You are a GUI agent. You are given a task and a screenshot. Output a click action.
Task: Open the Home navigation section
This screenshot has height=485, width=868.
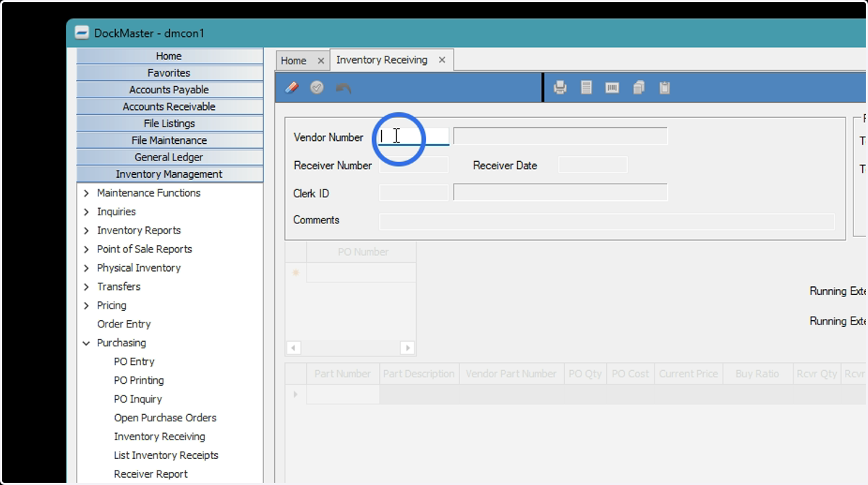(x=169, y=56)
